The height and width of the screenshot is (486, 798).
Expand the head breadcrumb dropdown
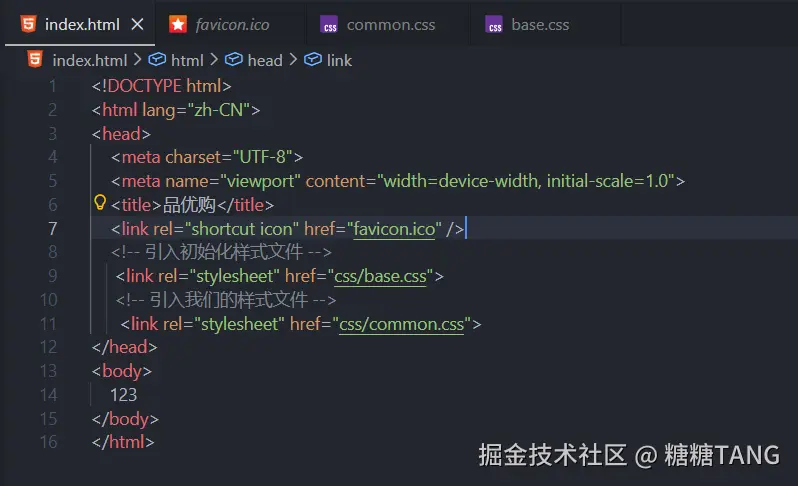265,60
